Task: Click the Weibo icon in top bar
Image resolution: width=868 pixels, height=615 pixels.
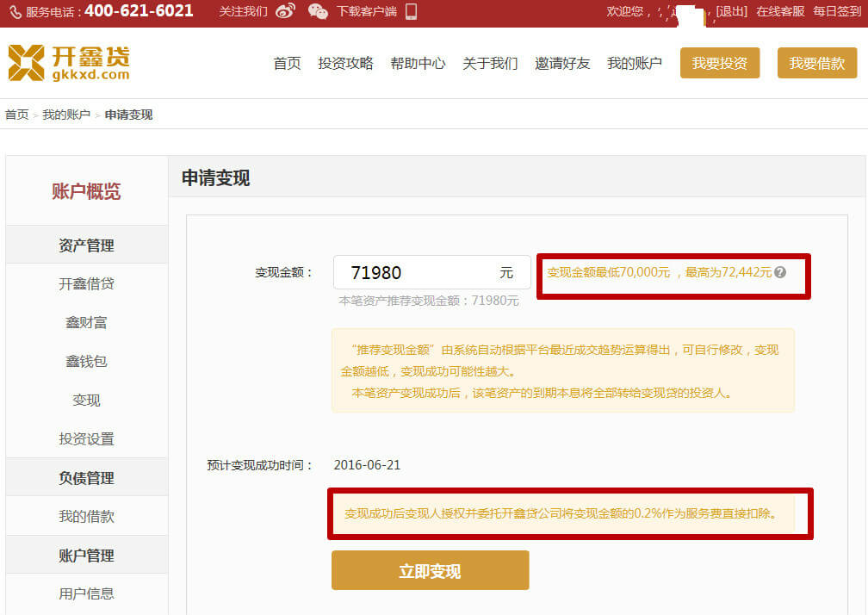Action: pos(286,11)
